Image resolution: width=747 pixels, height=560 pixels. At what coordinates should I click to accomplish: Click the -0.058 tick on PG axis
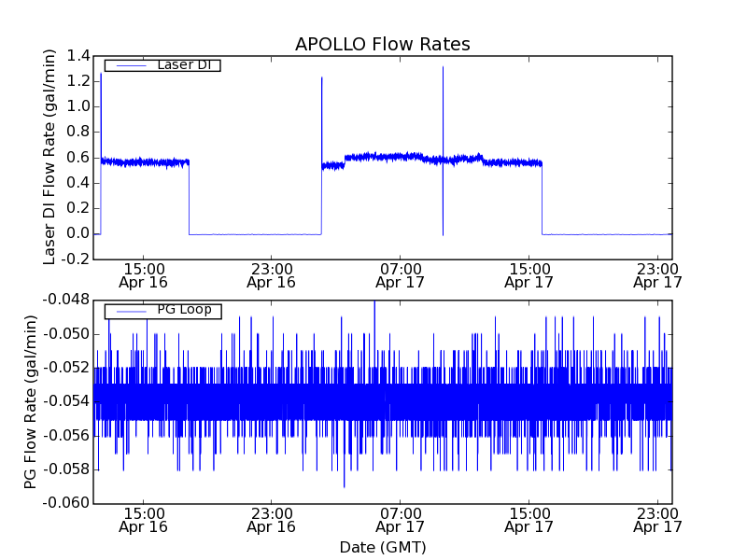(66, 469)
